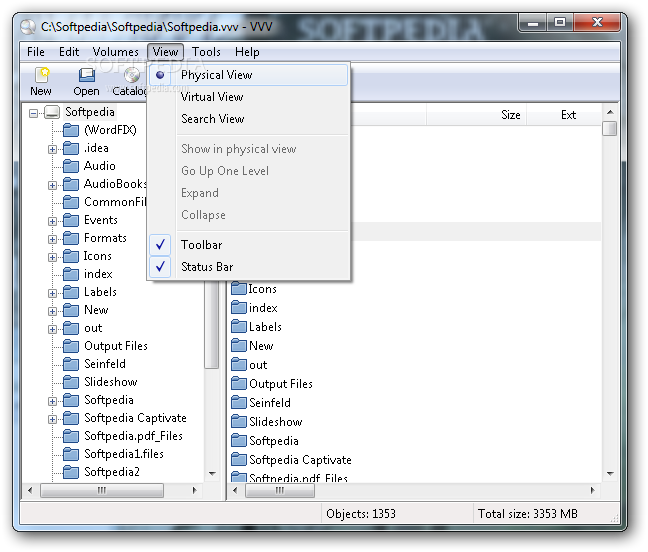The image size is (648, 552).
Task: Open the Edit menu
Action: coord(69,52)
